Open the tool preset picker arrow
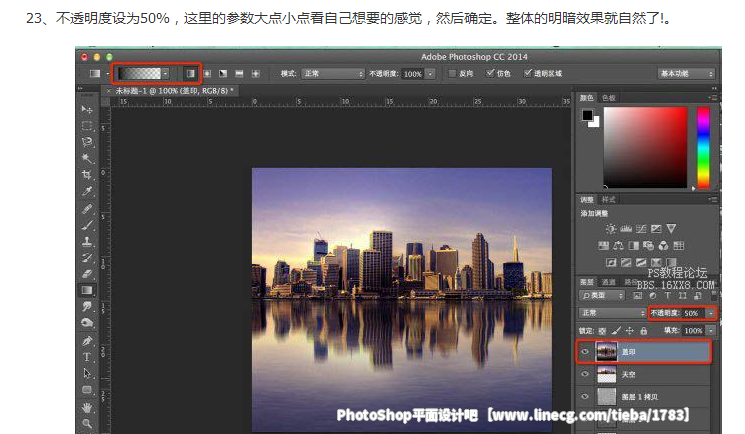745x434 pixels. click(x=107, y=74)
